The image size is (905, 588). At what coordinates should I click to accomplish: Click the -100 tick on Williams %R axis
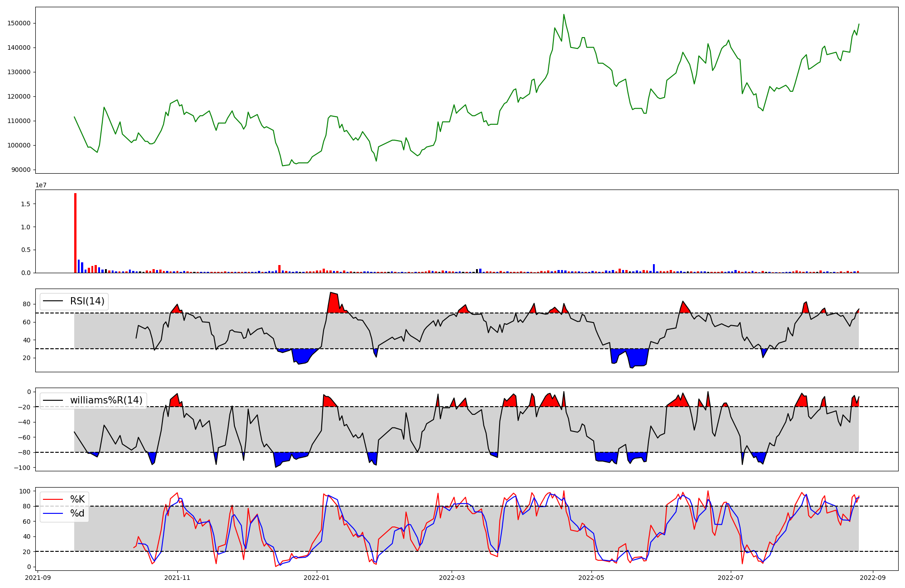(23, 468)
